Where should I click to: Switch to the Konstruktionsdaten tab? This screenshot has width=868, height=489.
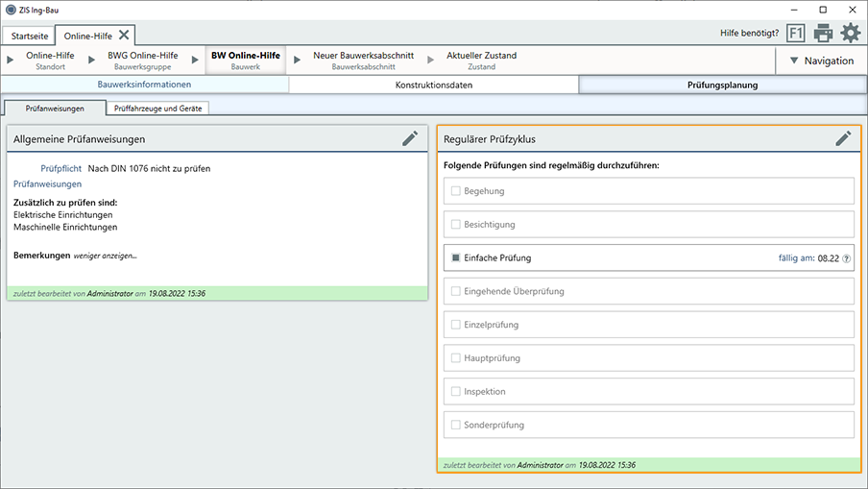click(x=433, y=85)
